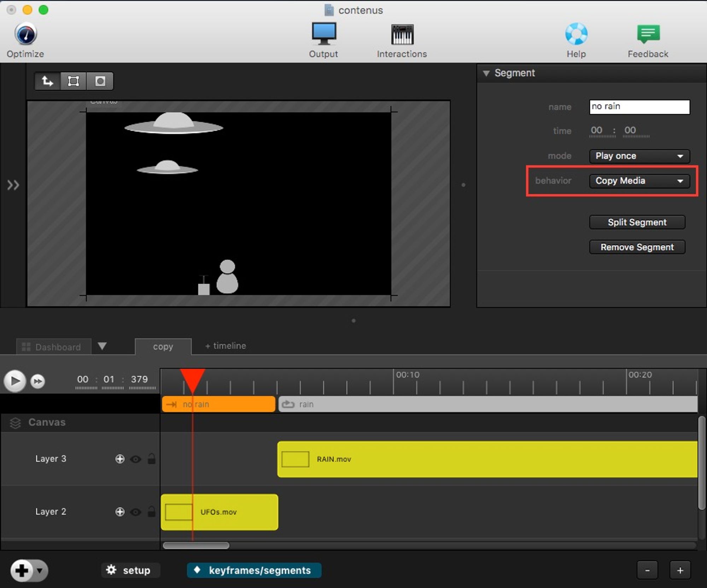Open the Output monitor icon
Screen dimensions: 707x588
click(323, 34)
